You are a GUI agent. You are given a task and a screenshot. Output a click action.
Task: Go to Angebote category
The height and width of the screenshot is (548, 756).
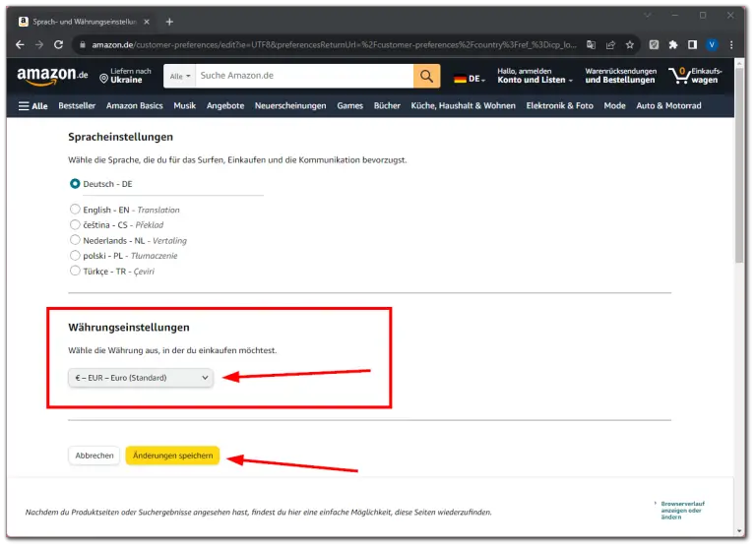[x=225, y=106]
